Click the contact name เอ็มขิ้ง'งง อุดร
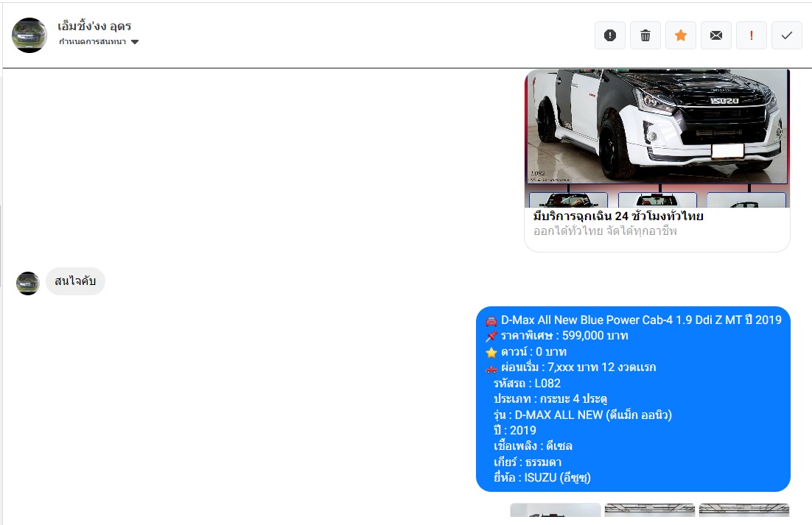Image resolution: width=812 pixels, height=525 pixels. (94, 26)
